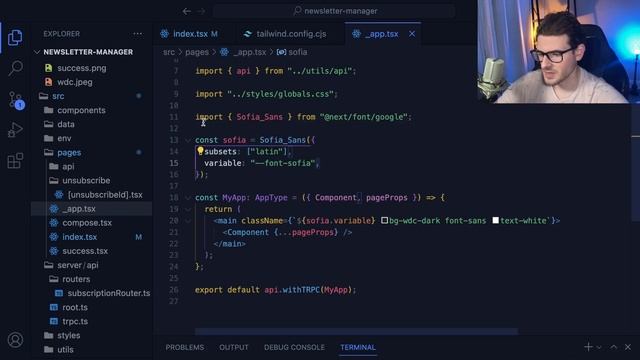
Task: Open color picker for text-white swatch
Action: point(496,220)
